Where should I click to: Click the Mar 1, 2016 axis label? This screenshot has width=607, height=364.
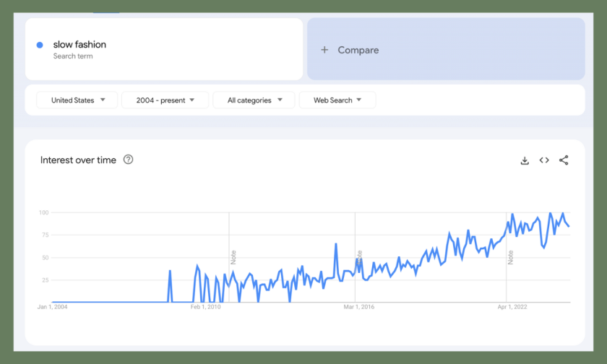(359, 307)
